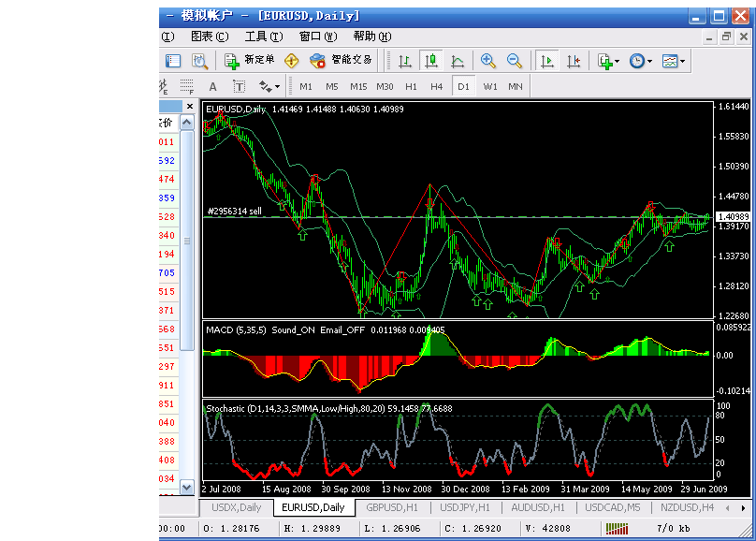Click the strategy tester magnifier icon

199,61
